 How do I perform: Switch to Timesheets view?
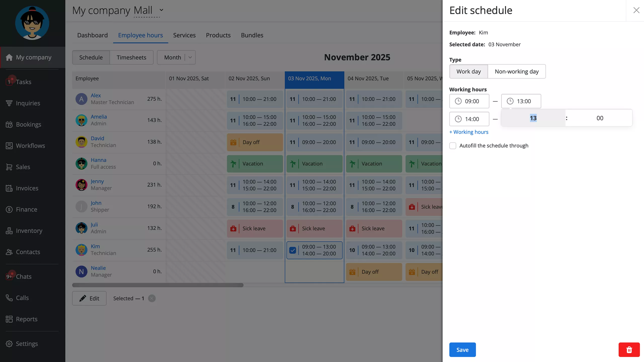tap(131, 57)
